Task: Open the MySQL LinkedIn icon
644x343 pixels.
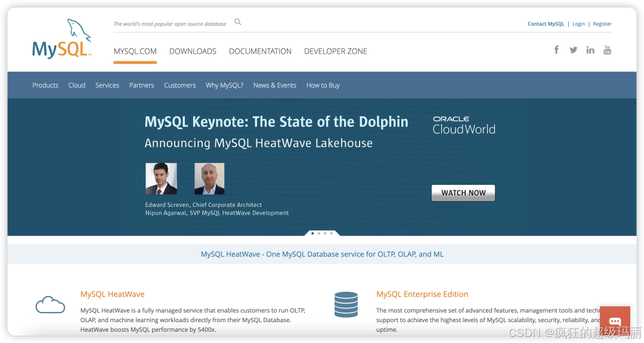Action: point(590,50)
